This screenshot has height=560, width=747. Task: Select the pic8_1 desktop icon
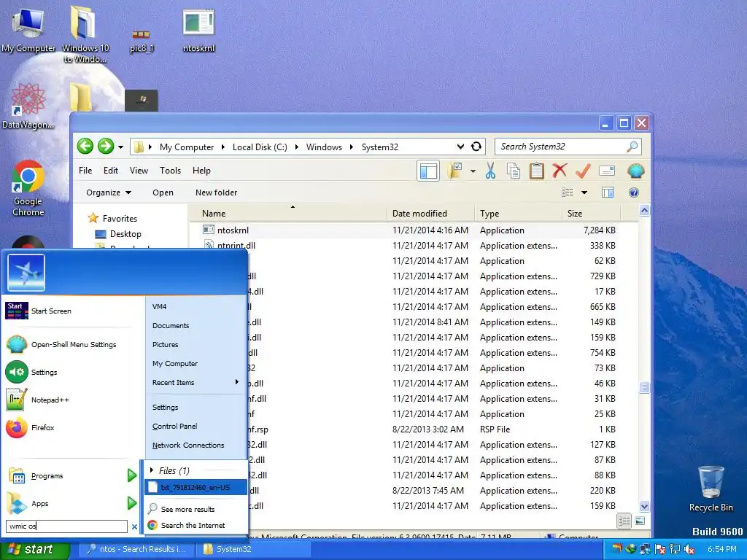(x=142, y=41)
